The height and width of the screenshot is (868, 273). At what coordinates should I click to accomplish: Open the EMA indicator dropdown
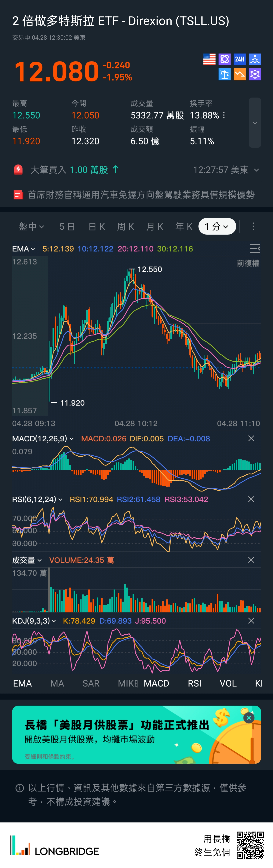point(24,249)
